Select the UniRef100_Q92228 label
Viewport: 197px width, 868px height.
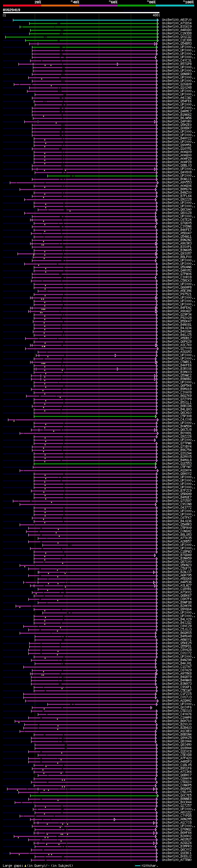point(177,199)
